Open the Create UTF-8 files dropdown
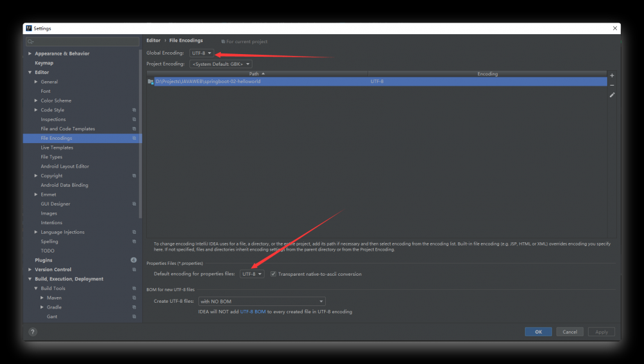This screenshot has width=644, height=364. click(262, 302)
